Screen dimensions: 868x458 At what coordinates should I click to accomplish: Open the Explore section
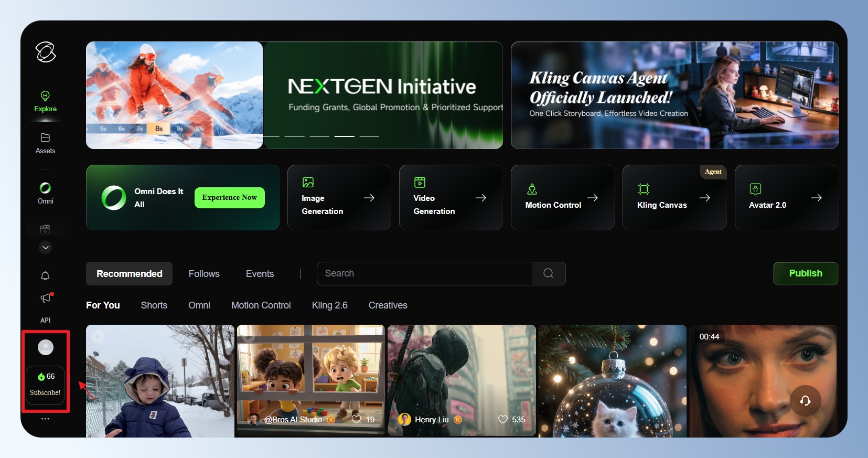coord(45,101)
